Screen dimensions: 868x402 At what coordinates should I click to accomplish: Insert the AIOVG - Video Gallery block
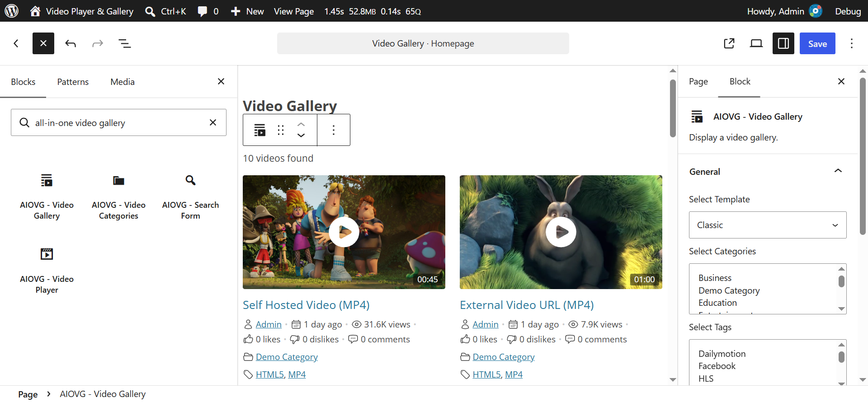[x=47, y=196]
